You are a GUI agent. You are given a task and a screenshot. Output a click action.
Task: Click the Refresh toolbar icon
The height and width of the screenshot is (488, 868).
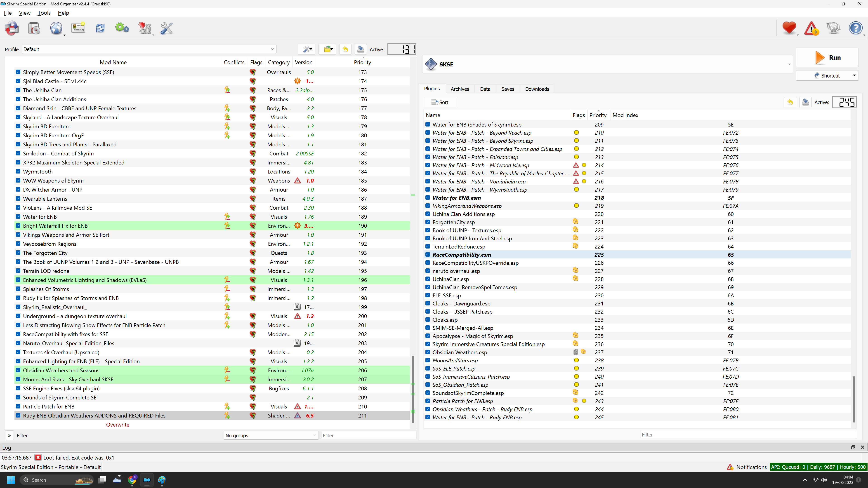coord(100,28)
